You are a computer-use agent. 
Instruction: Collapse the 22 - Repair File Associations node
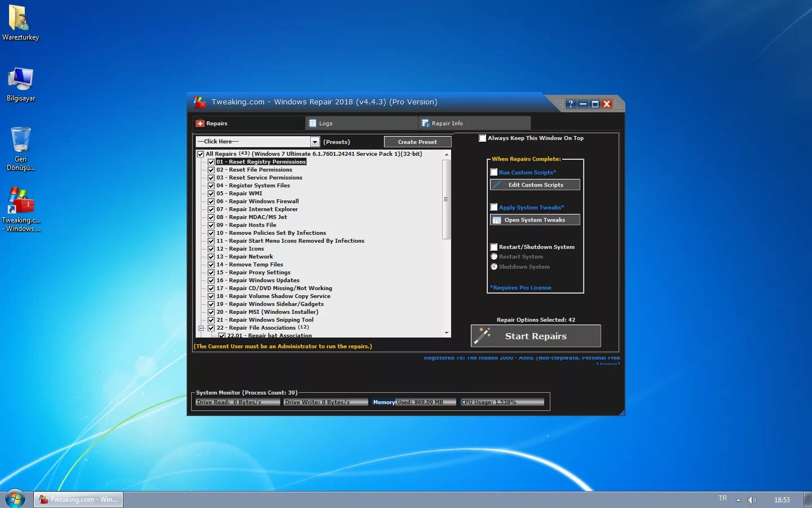click(201, 328)
